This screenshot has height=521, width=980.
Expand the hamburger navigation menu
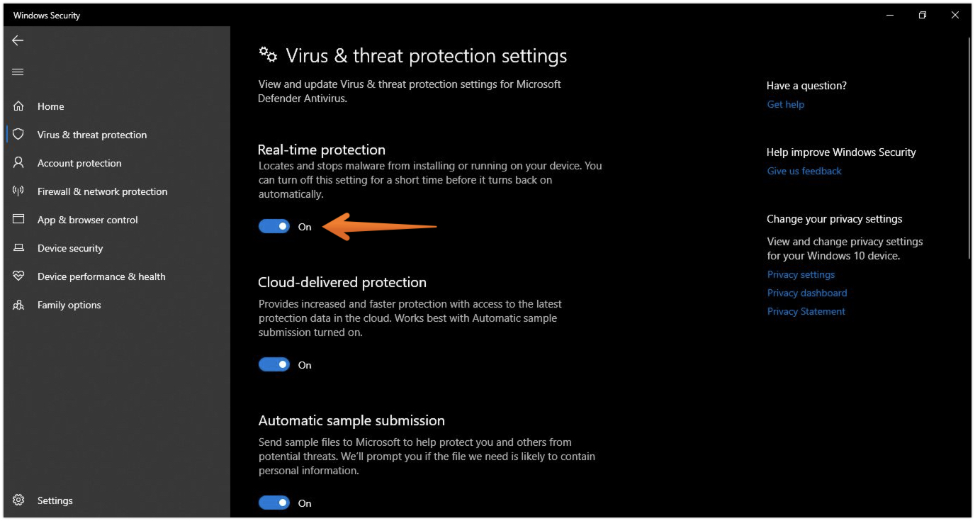pos(18,72)
